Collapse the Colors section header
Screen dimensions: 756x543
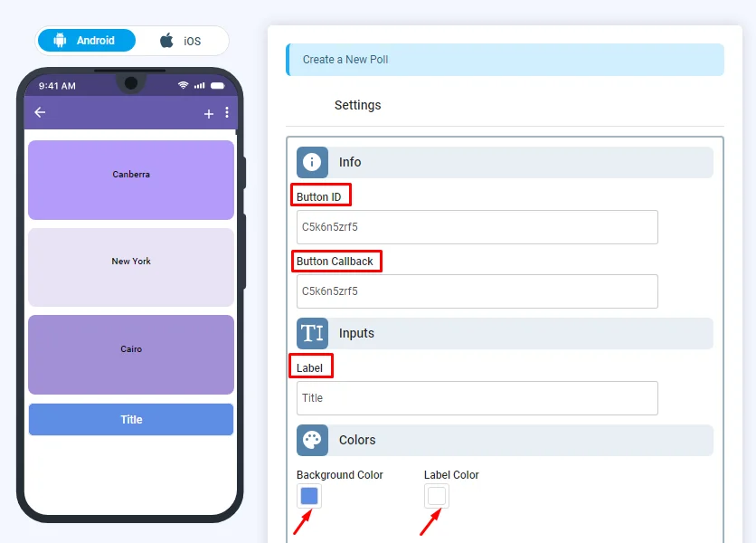tap(505, 440)
